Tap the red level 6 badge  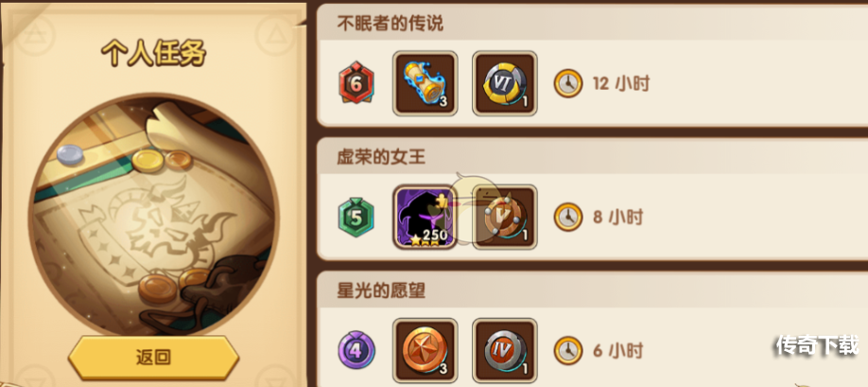(x=356, y=83)
